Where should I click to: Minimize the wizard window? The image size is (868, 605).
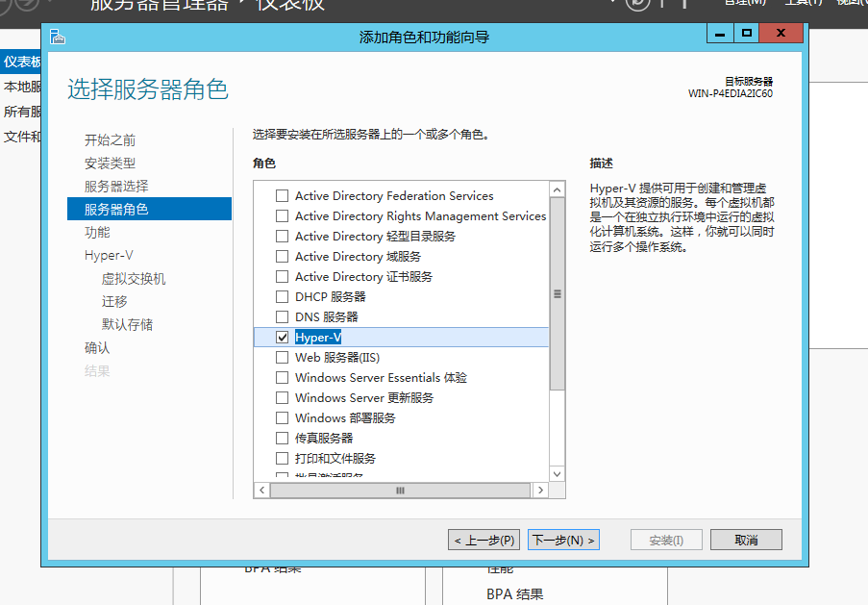pos(720,34)
